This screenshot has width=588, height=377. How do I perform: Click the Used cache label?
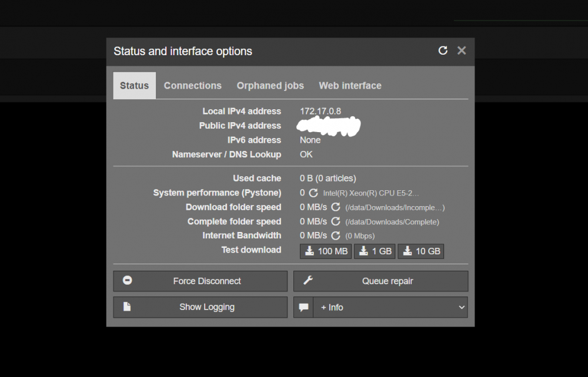click(257, 178)
